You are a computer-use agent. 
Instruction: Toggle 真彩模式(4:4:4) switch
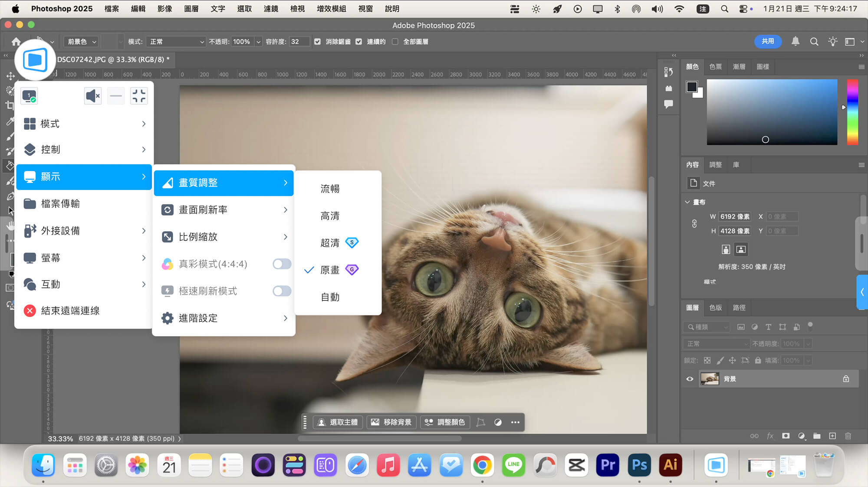[282, 264]
